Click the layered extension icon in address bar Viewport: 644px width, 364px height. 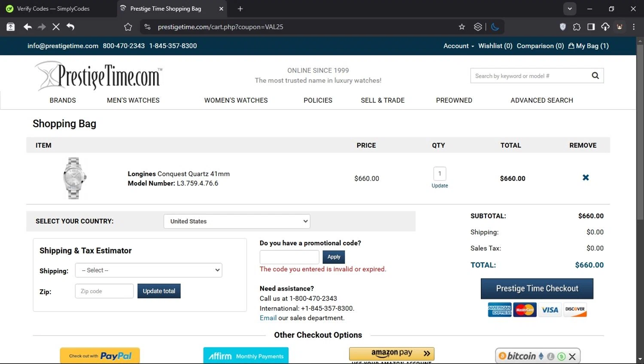(478, 27)
